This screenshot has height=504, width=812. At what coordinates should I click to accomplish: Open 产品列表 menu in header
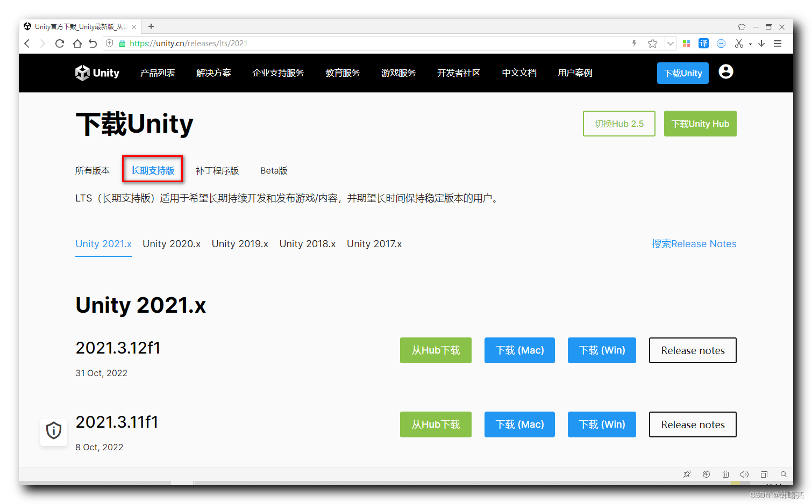point(158,73)
